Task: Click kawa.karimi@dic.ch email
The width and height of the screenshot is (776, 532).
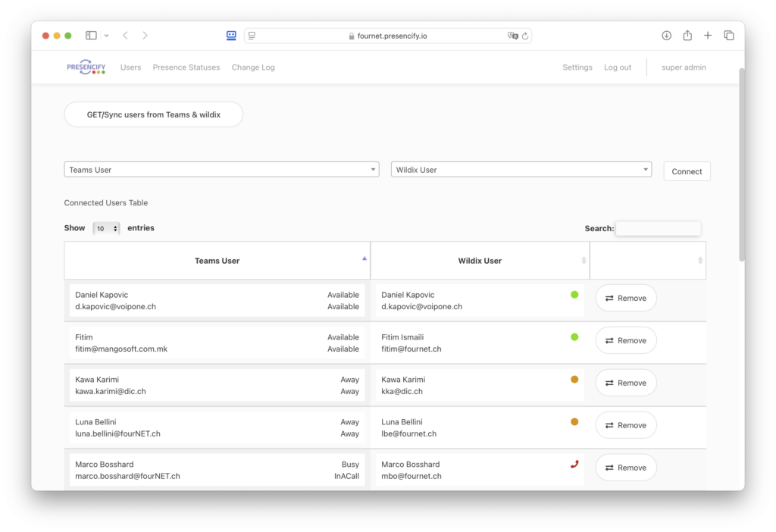Action: coord(111,392)
